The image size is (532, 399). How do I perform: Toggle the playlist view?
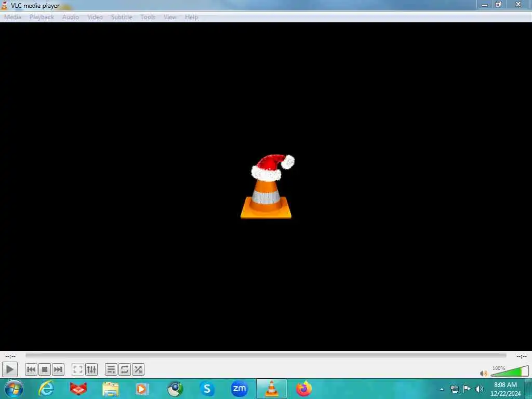[111, 369]
